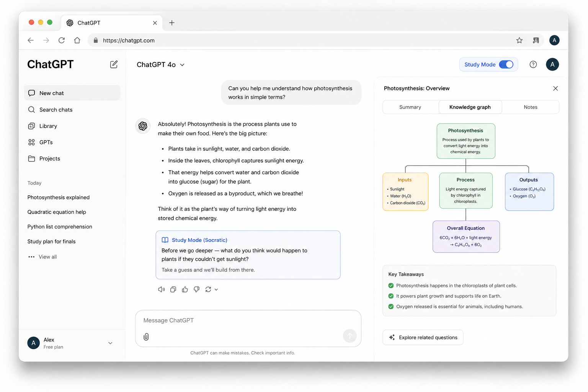Send message with the arrow button
Screen dimensions: 588x392
(x=350, y=336)
